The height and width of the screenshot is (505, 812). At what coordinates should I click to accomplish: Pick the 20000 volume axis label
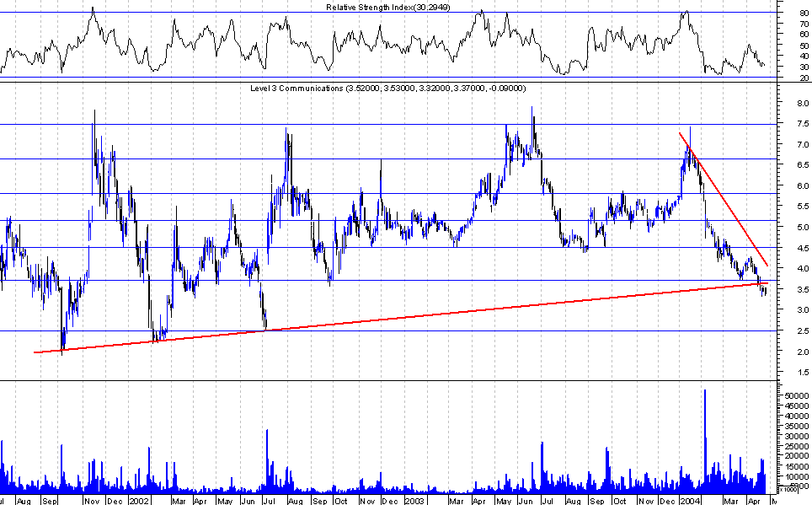pos(798,456)
